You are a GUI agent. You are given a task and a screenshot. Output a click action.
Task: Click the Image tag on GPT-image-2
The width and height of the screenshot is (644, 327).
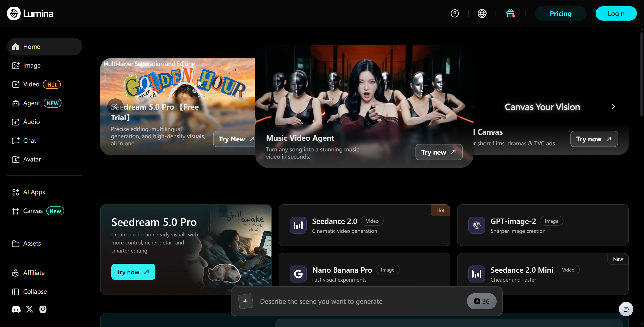551,221
